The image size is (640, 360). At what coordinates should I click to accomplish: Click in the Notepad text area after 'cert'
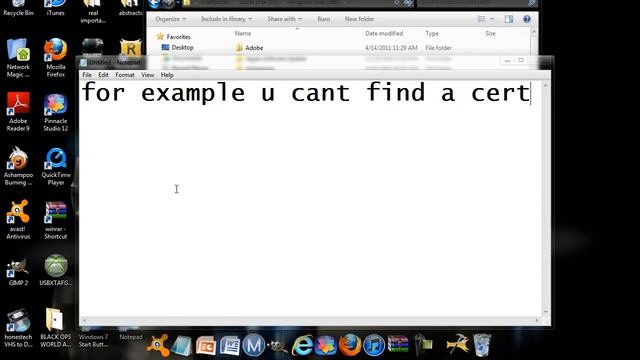click(x=531, y=94)
